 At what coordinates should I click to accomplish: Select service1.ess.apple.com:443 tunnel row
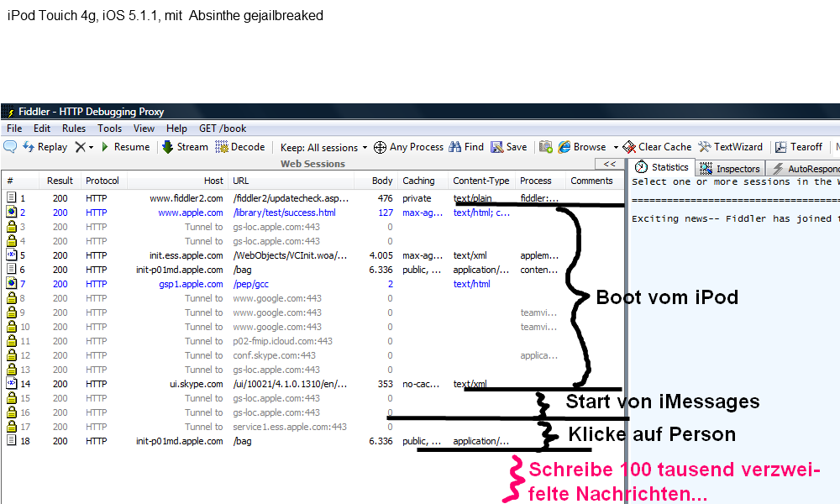[x=290, y=427]
